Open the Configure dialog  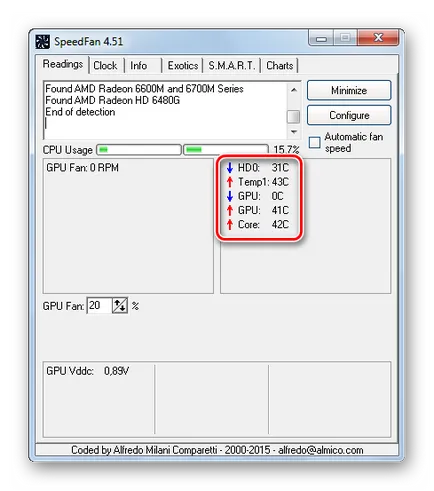click(349, 115)
